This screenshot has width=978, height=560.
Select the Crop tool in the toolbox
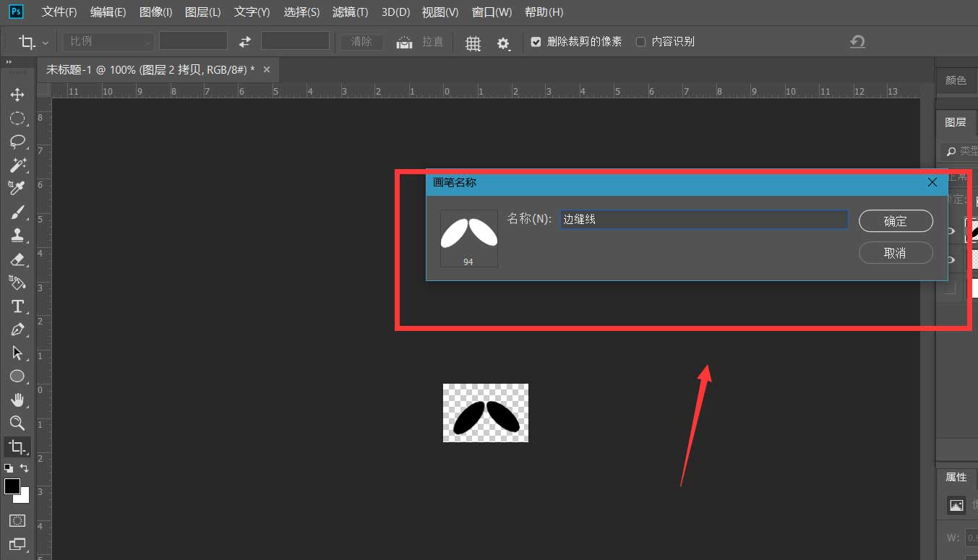(x=17, y=447)
